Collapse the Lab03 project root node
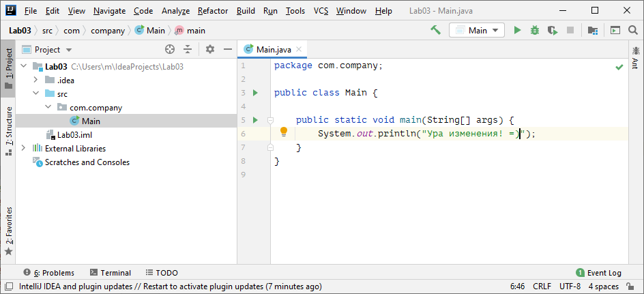Image resolution: width=644 pixels, height=294 pixels. tap(23, 66)
